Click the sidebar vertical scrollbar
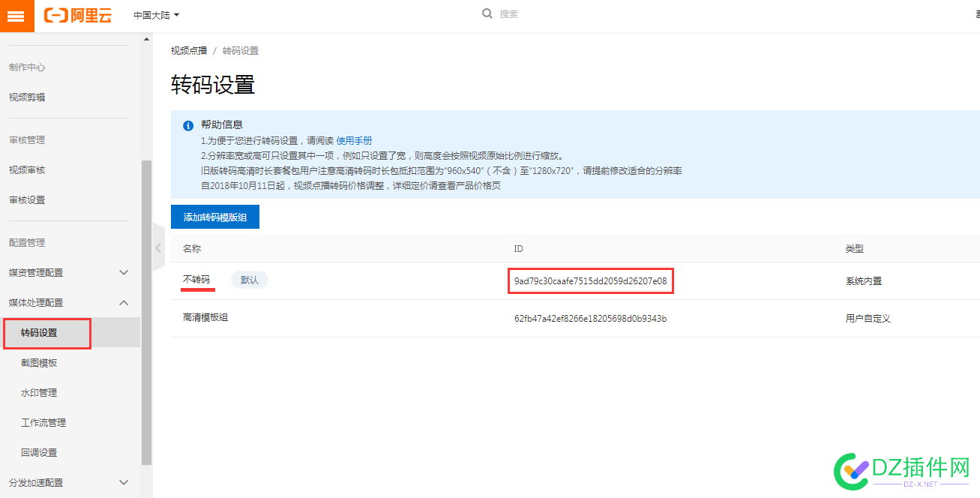This screenshot has width=980, height=498. [146, 312]
